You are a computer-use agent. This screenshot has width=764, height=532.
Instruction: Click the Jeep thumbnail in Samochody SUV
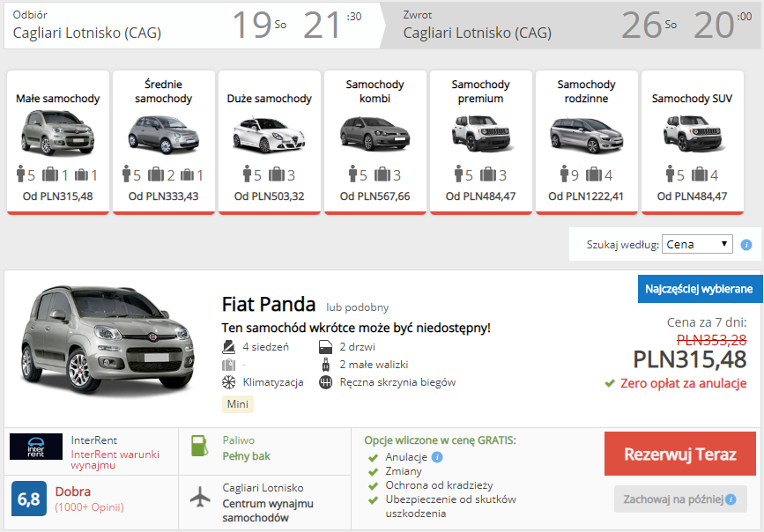click(693, 133)
